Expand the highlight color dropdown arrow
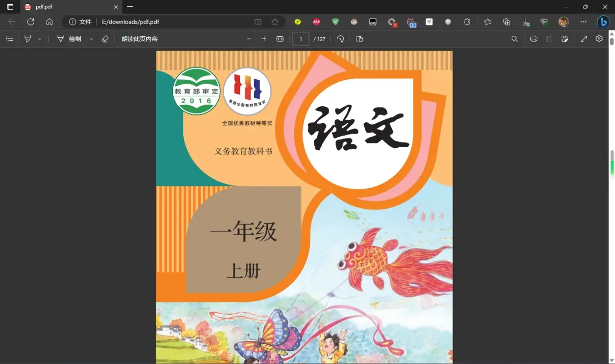The height and width of the screenshot is (364, 615). point(40,39)
